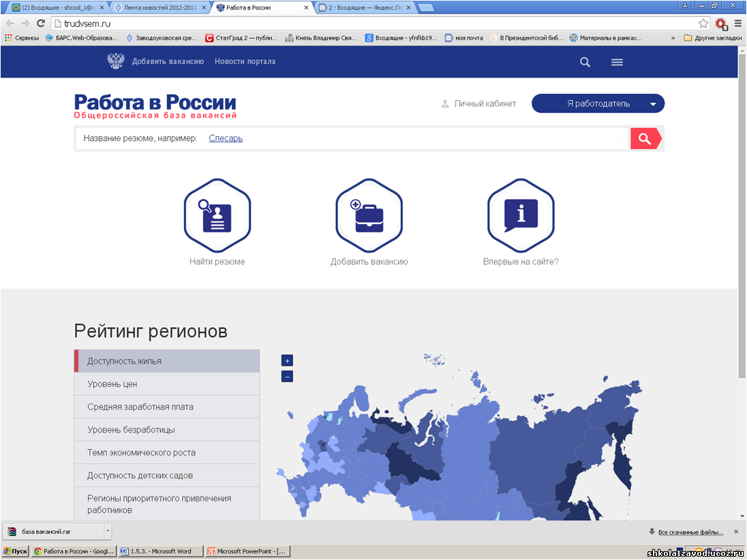747x560 pixels.
Task: Select Уровень безработицы rating
Action: 167,429
